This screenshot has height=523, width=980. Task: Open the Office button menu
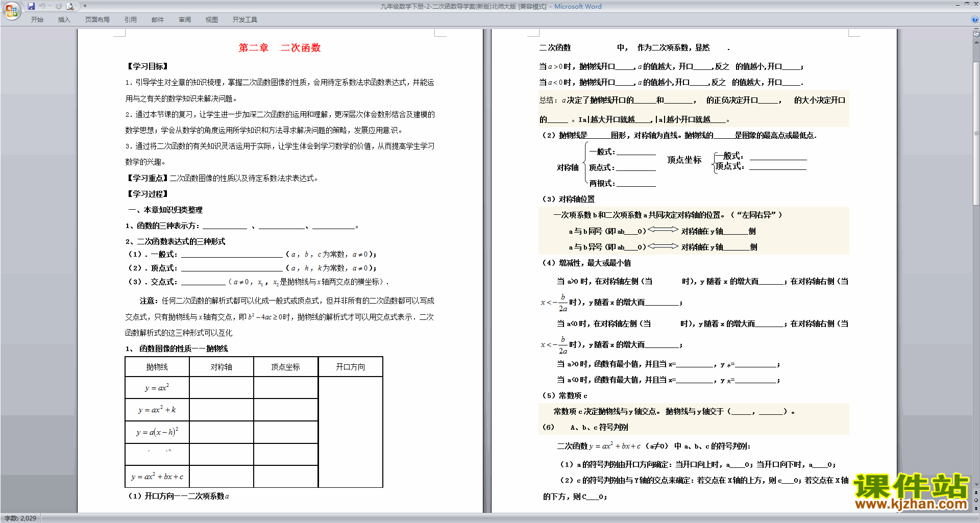pyautogui.click(x=11, y=10)
